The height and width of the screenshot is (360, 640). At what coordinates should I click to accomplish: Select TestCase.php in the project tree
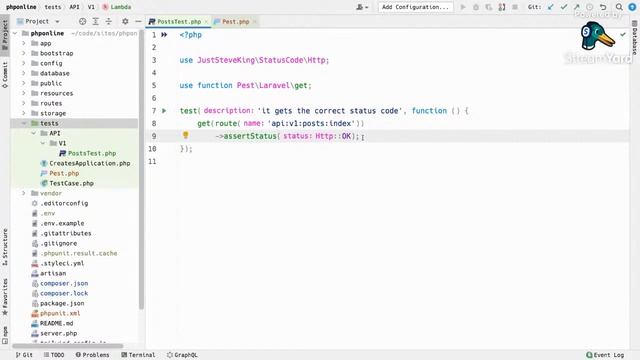[x=71, y=183]
